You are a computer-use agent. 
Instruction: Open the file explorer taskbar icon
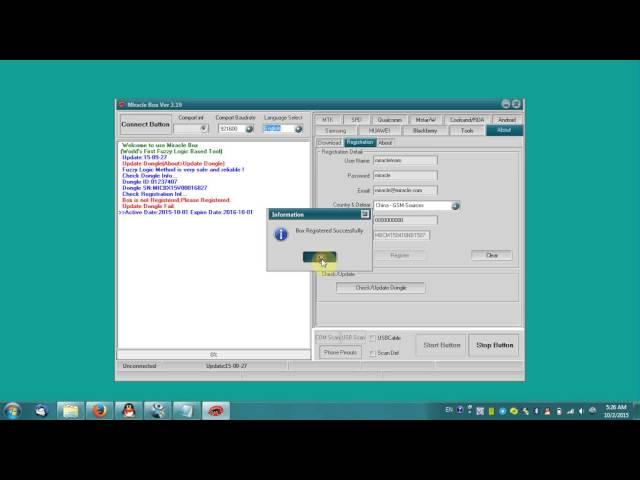(70, 411)
